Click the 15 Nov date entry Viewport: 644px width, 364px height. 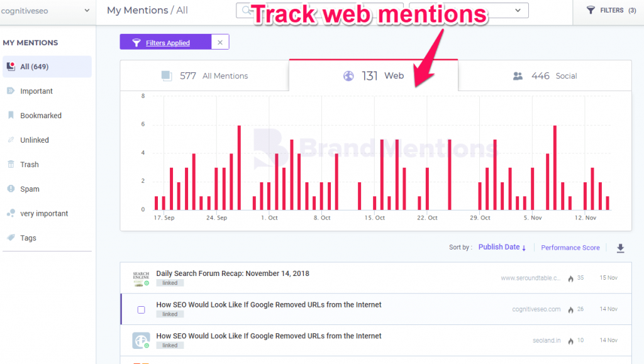pyautogui.click(x=608, y=278)
